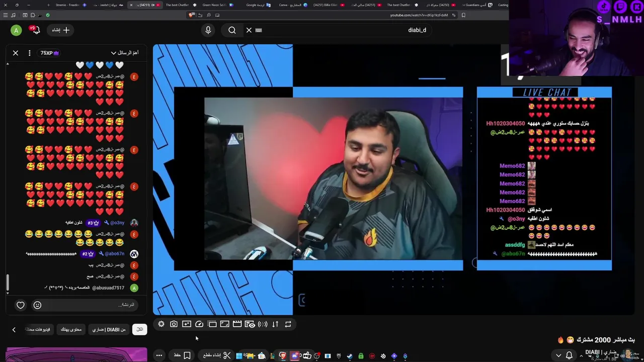Open the settings gear in video toolbar
This screenshot has height=362, width=644.
tap(161, 324)
